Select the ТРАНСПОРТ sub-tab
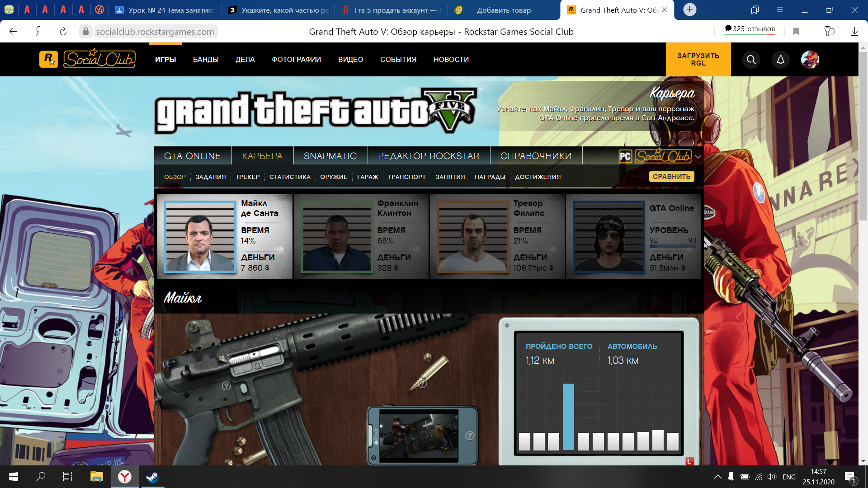The image size is (868, 488). [406, 177]
